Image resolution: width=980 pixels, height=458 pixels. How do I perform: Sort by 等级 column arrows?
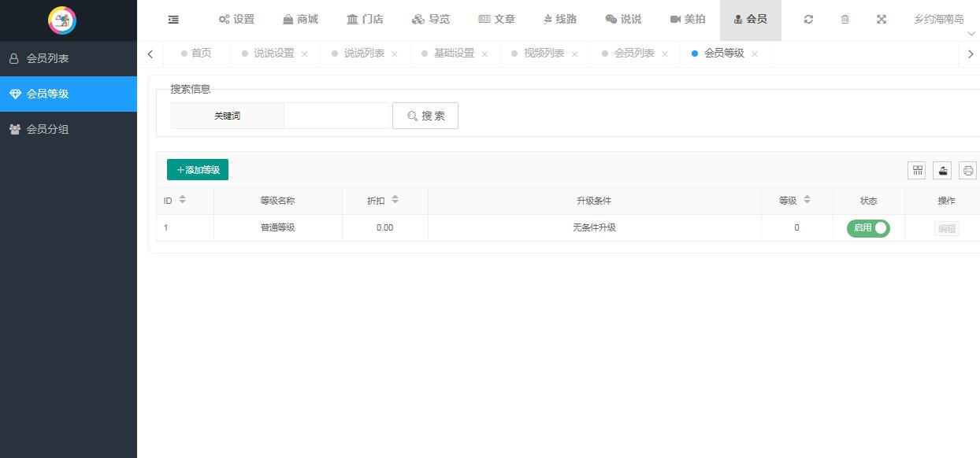coord(807,200)
